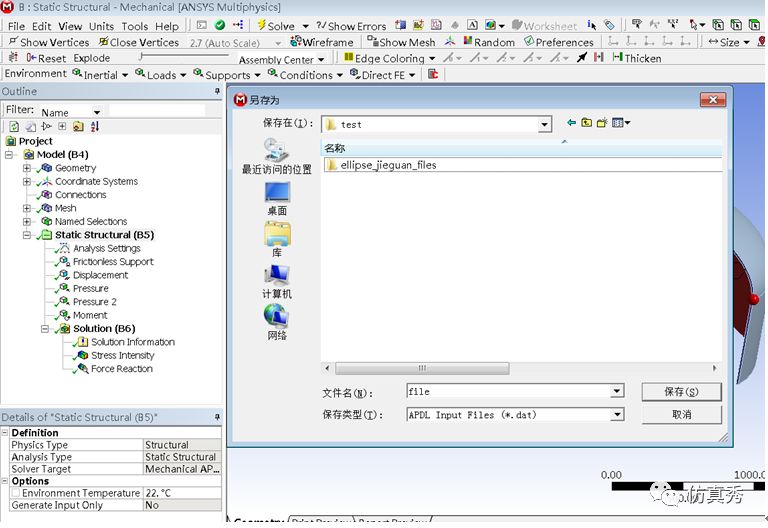The width and height of the screenshot is (768, 528).
Task: Expand the Geometry tree node
Action: [27, 168]
